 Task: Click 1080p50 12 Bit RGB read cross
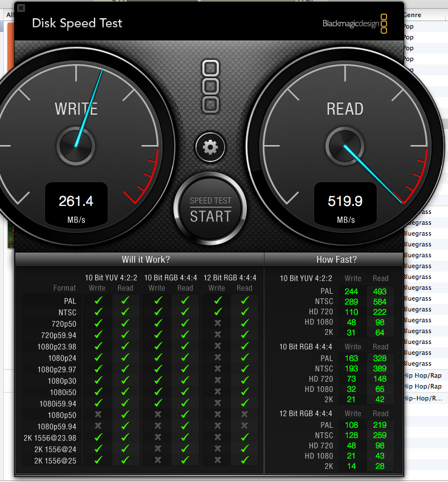(245, 414)
